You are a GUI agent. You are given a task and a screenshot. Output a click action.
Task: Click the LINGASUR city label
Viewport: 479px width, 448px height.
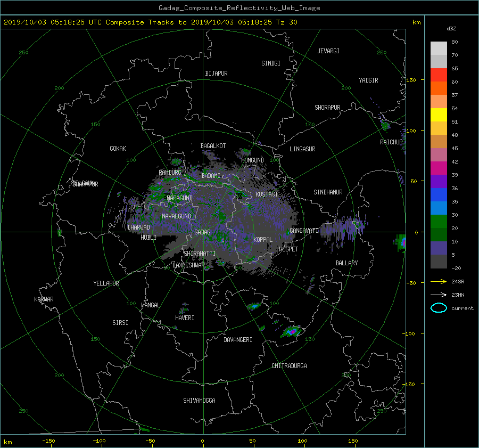302,149
